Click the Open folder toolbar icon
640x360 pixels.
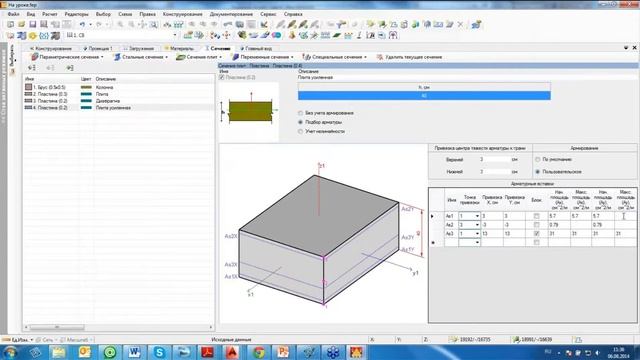click(x=21, y=25)
